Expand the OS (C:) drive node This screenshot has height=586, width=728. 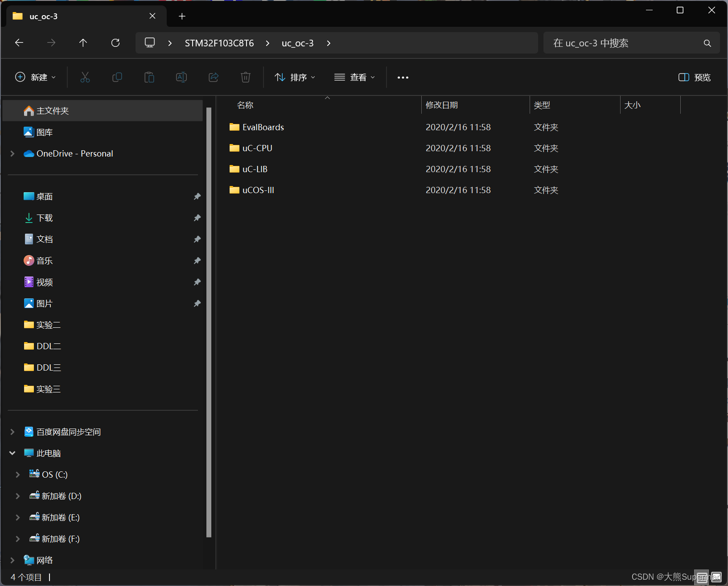pos(18,475)
